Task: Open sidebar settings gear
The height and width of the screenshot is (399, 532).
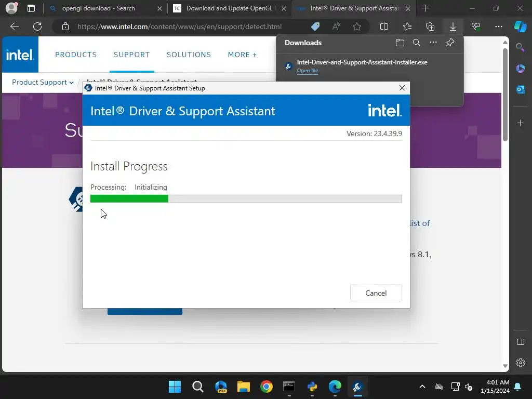Action: click(x=521, y=362)
